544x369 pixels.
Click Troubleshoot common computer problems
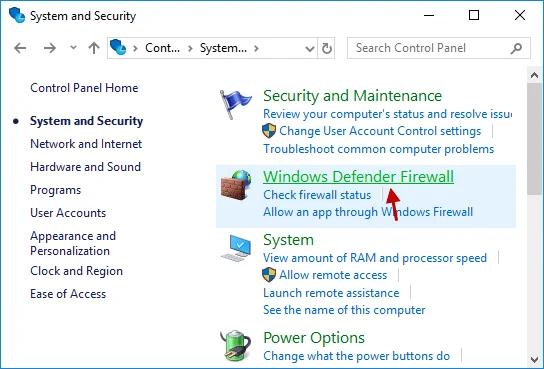tap(379, 149)
